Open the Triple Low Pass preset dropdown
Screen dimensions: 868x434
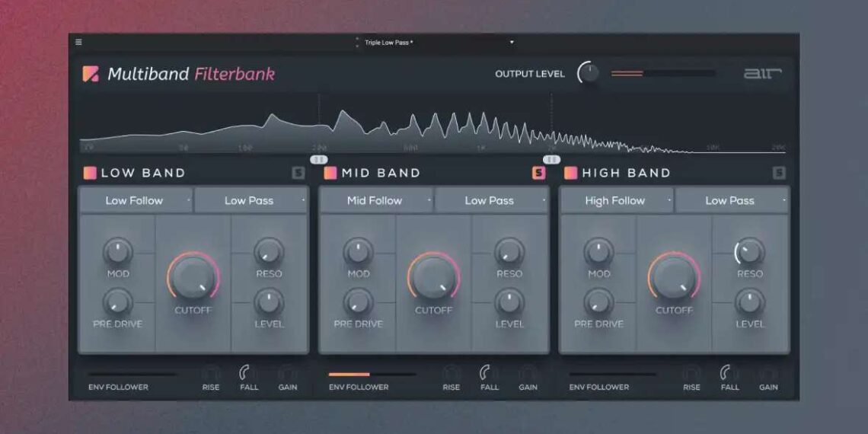tap(439, 42)
